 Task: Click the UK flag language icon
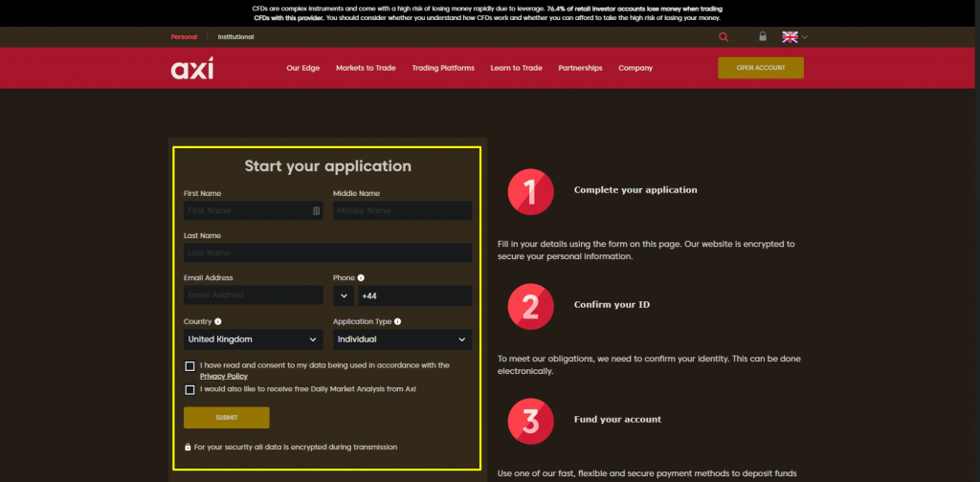pos(790,37)
